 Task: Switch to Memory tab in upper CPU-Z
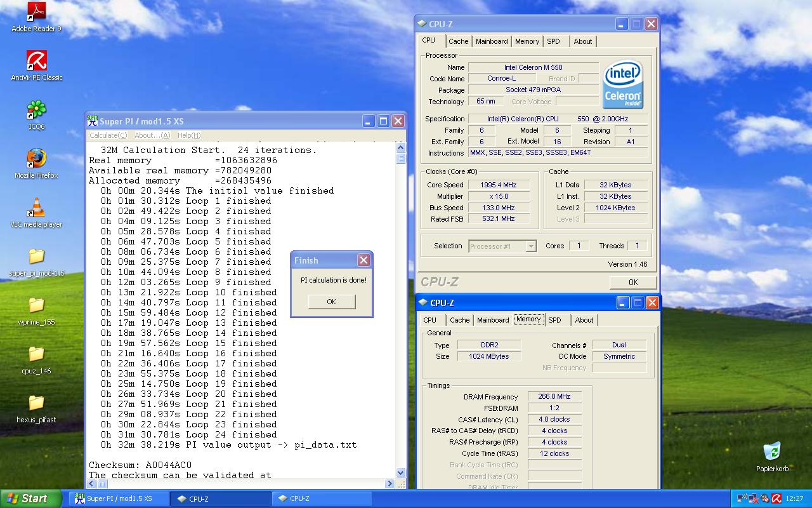(x=527, y=41)
